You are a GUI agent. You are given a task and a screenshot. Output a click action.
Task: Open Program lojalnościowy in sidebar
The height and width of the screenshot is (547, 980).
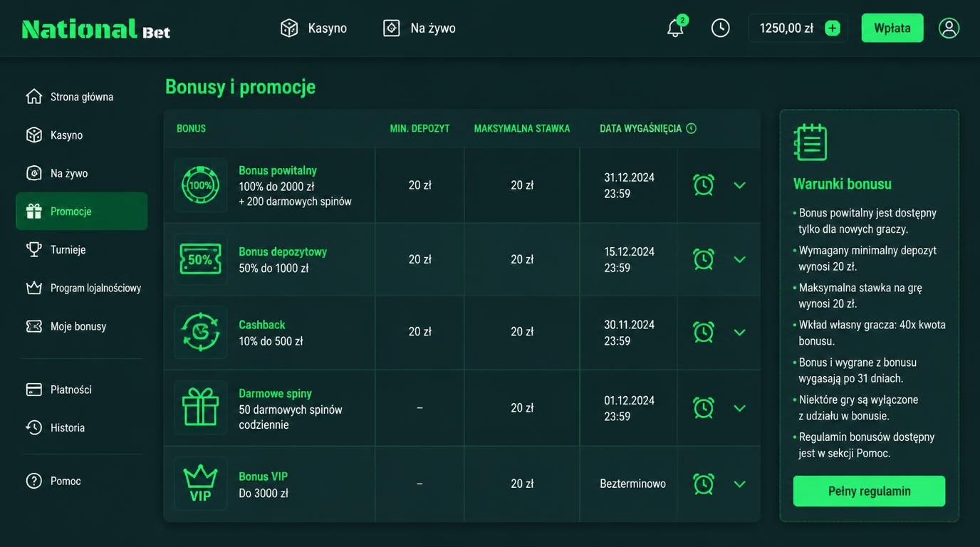pyautogui.click(x=82, y=288)
